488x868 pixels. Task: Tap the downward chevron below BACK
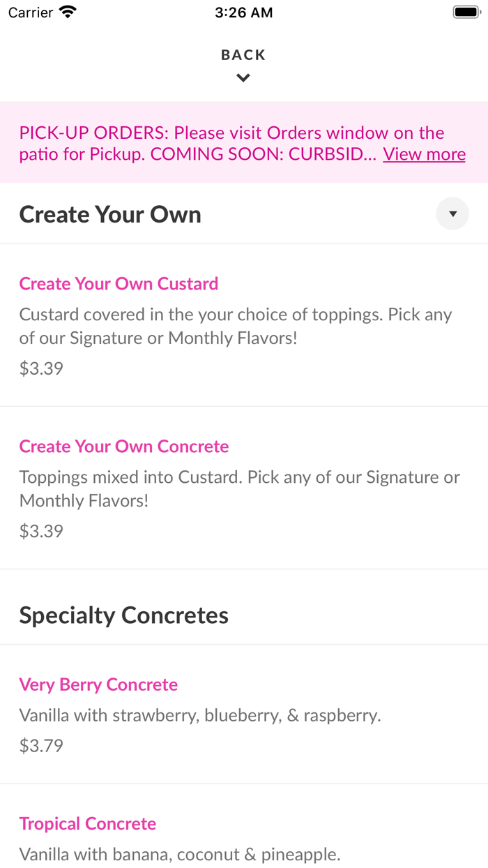coord(243,78)
